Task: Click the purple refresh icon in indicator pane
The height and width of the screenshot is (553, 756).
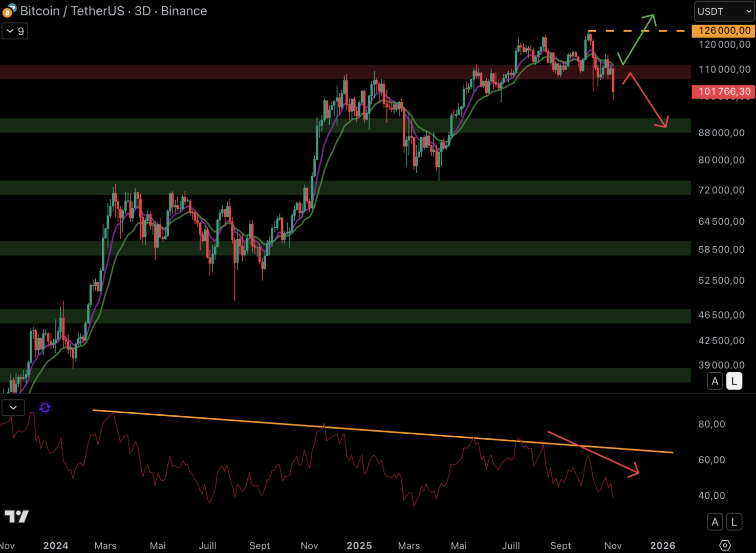Action: 45,408
